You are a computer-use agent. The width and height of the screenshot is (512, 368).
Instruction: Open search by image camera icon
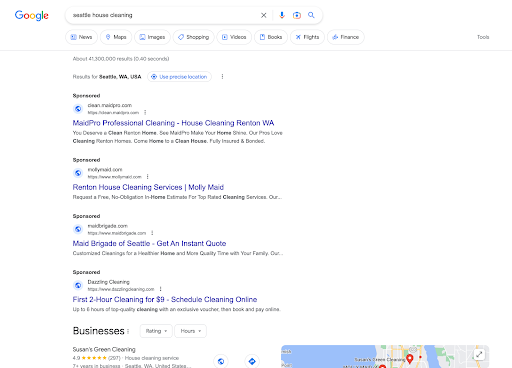coord(297,15)
